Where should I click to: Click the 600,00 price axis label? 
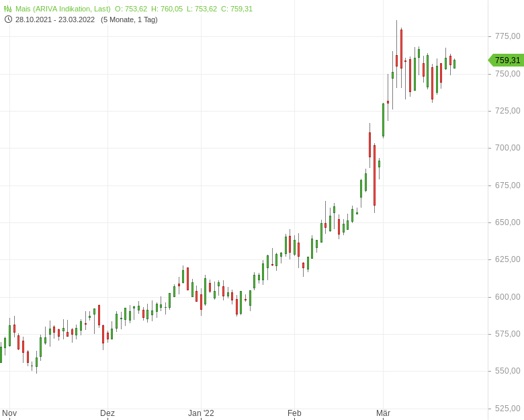(508, 297)
